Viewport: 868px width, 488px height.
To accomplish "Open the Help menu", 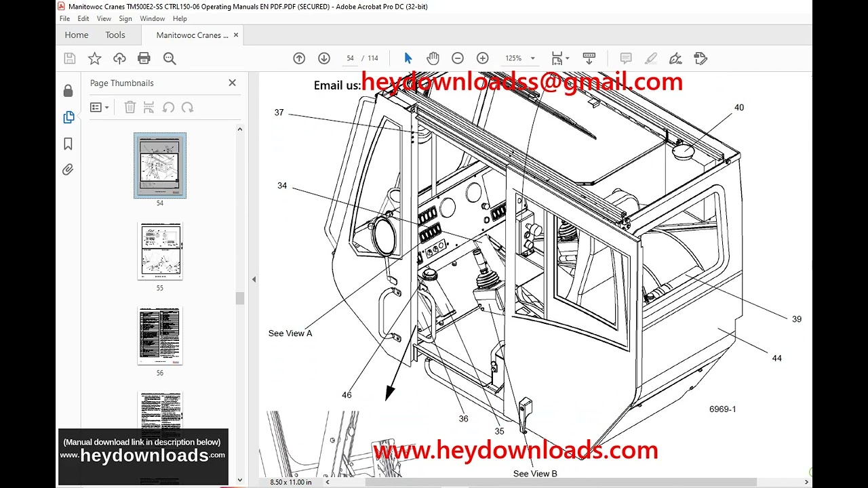I will pyautogui.click(x=180, y=19).
